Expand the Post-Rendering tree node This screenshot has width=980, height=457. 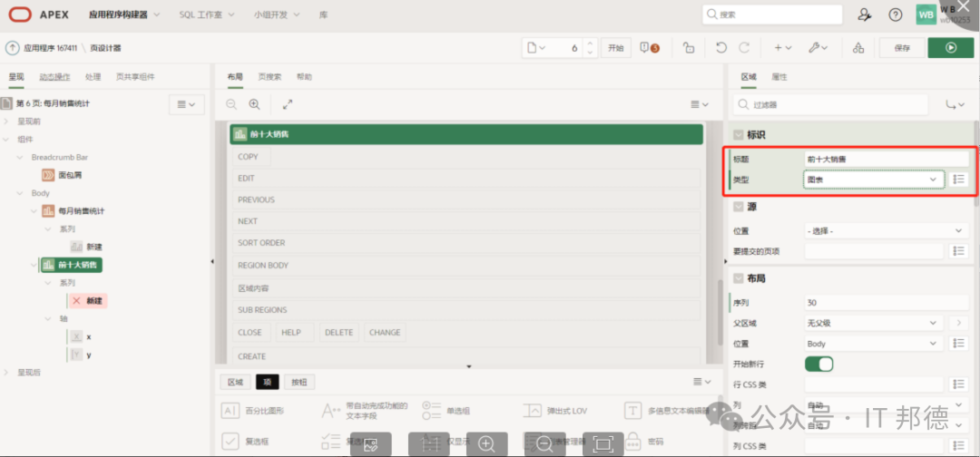pos(6,372)
